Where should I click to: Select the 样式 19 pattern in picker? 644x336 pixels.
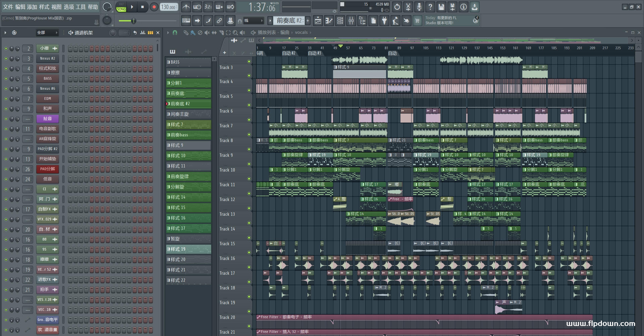coord(189,249)
